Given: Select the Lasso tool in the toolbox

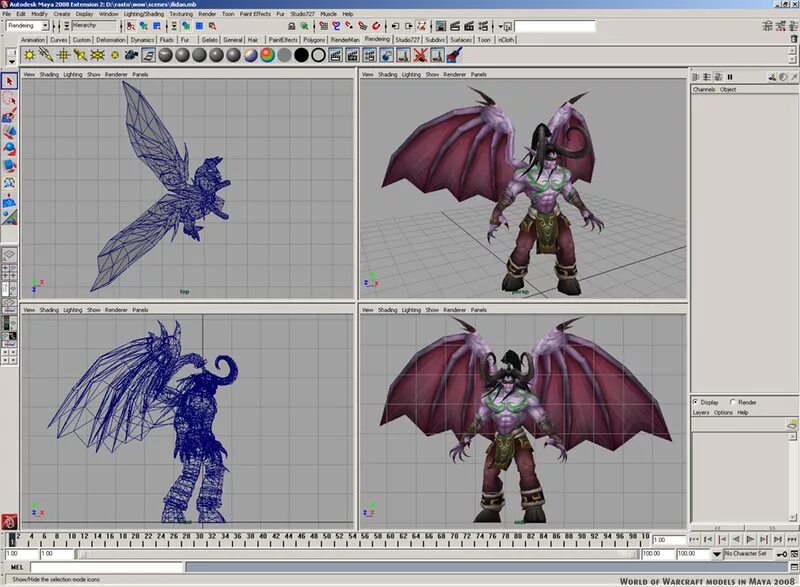Looking at the screenshot, I should click(x=9, y=98).
